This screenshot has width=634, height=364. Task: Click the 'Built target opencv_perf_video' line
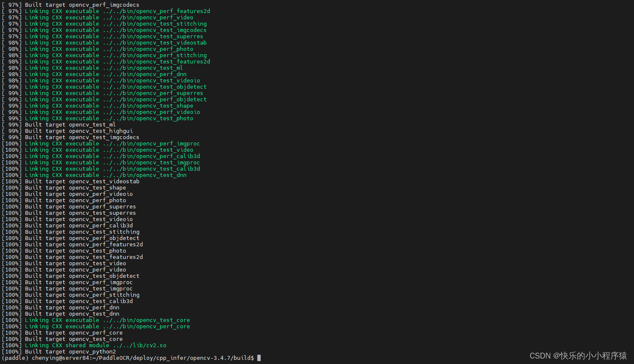coord(64,270)
